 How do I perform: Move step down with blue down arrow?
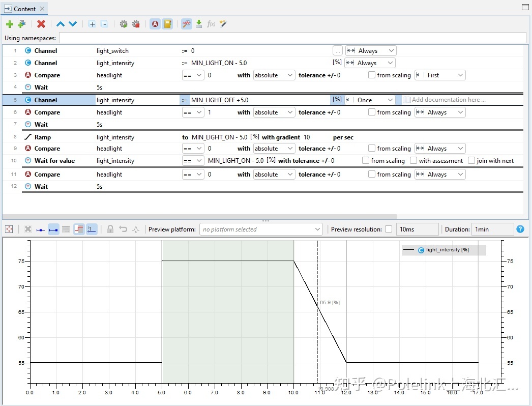click(x=73, y=24)
